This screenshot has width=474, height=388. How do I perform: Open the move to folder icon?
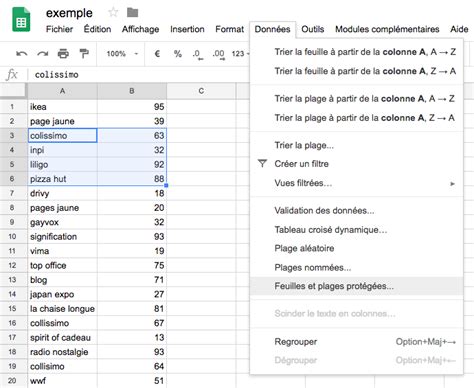point(132,13)
